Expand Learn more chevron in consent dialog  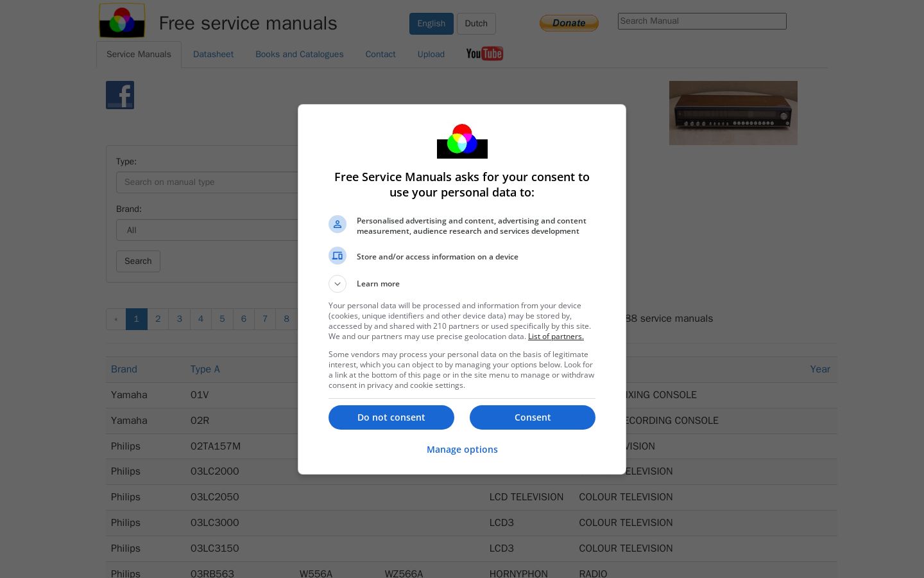(x=338, y=284)
